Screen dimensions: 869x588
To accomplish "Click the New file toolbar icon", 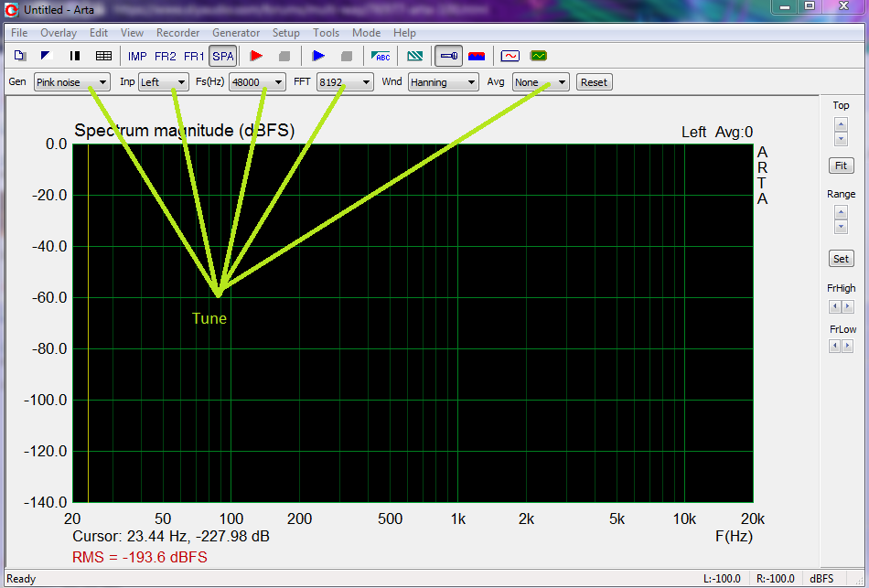I will pos(20,56).
